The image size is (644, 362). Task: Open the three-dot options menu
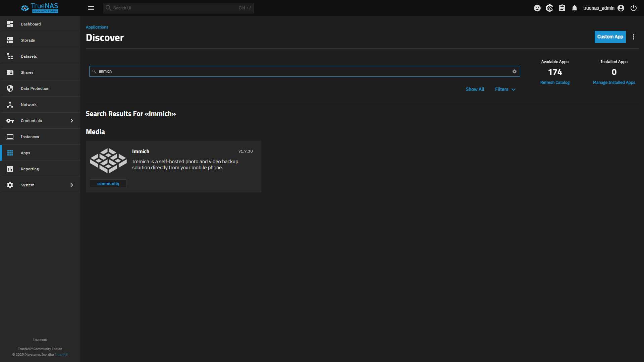(634, 37)
